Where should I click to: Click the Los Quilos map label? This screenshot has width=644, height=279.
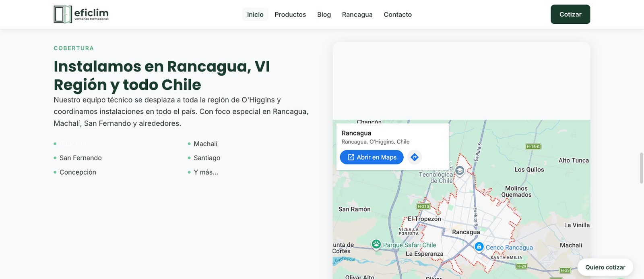pyautogui.click(x=529, y=170)
